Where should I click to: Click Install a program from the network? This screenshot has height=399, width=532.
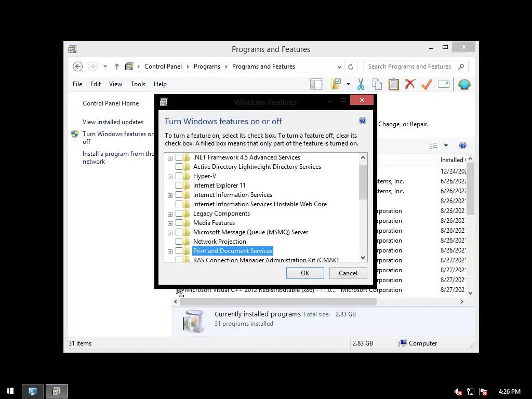click(118, 157)
